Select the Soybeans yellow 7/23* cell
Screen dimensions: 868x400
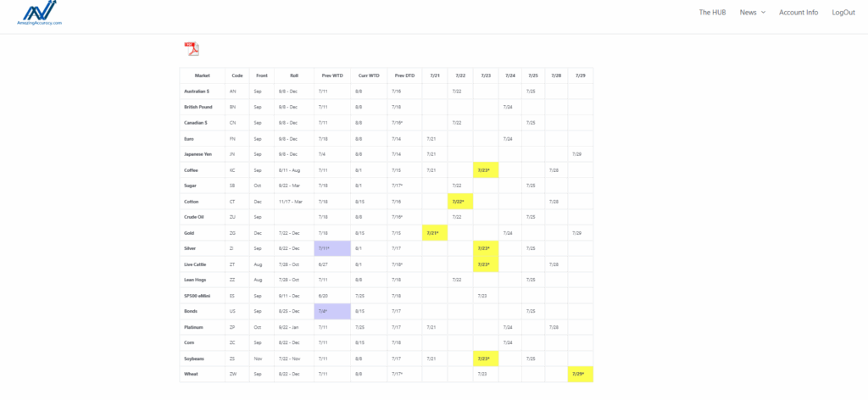[x=485, y=358]
